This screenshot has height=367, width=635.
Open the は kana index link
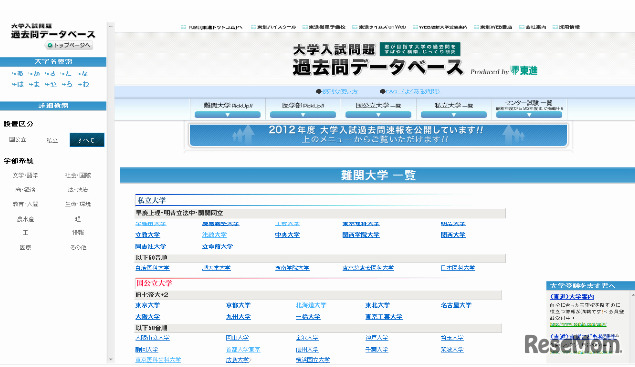(x=17, y=84)
